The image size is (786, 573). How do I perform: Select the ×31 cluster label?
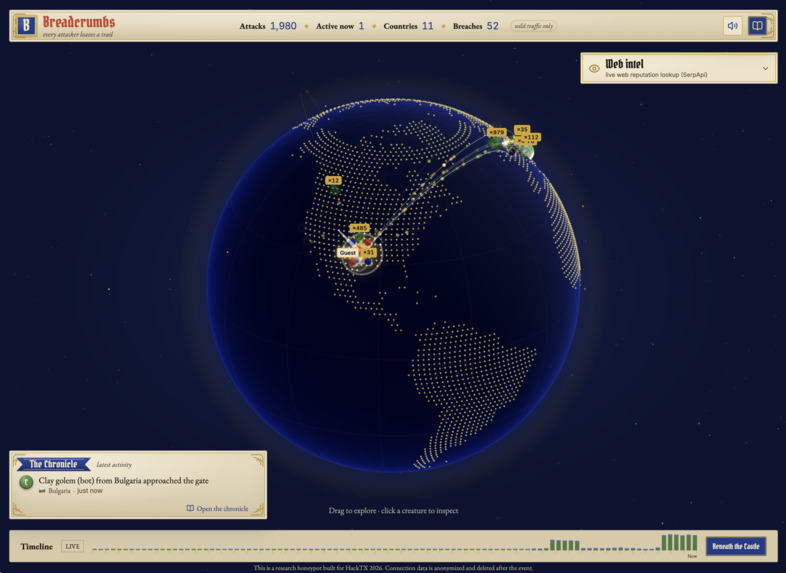[368, 252]
